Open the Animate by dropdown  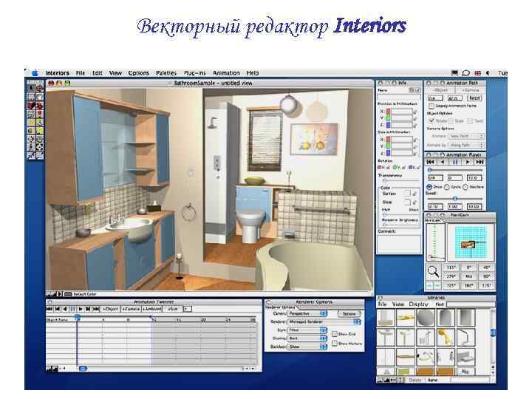pyautogui.click(x=465, y=145)
